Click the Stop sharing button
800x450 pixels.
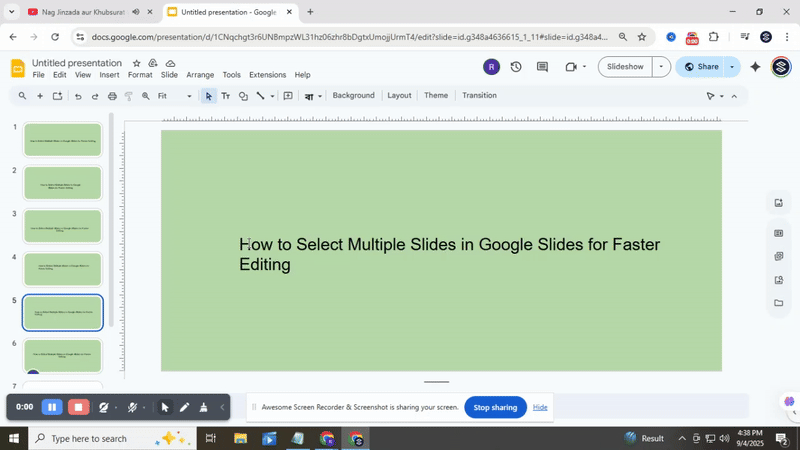coord(495,407)
